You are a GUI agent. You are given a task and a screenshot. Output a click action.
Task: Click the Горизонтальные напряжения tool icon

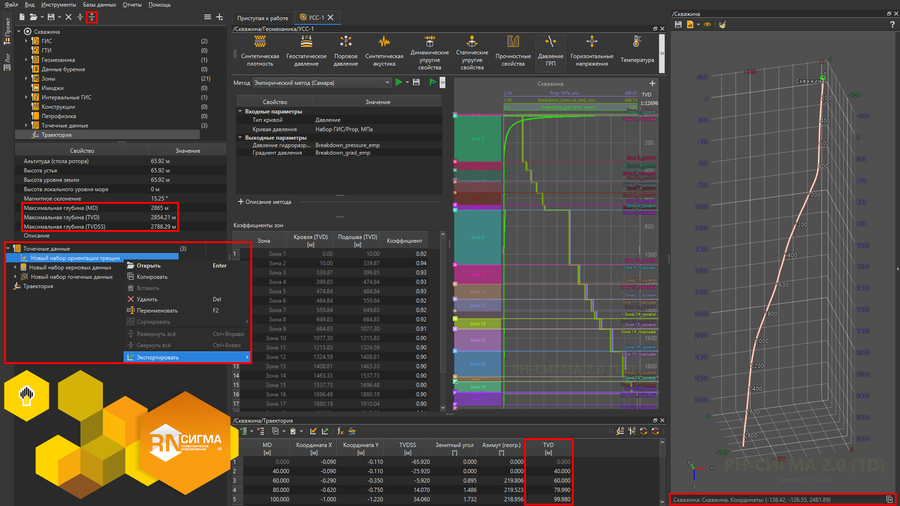(x=592, y=42)
